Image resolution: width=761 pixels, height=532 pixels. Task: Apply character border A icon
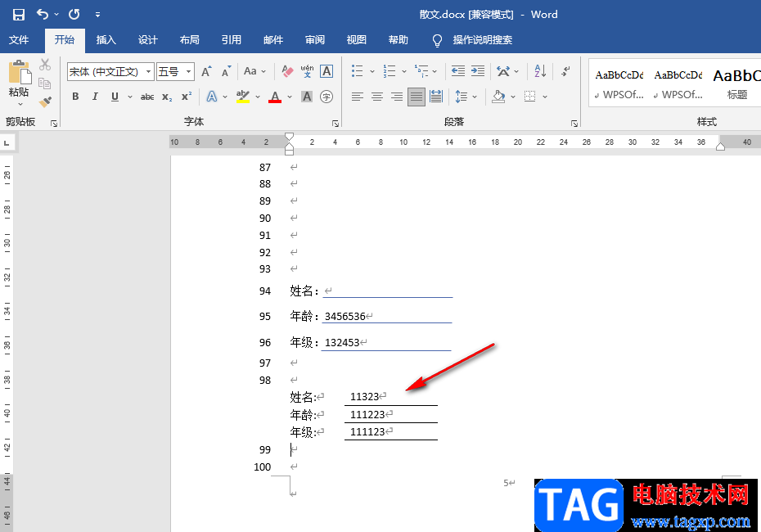[326, 71]
